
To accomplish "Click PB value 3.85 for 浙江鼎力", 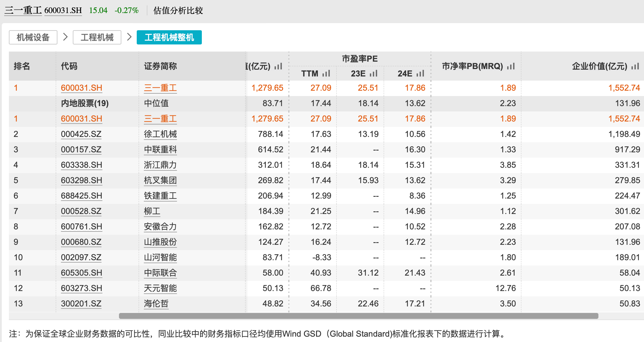I will 508,165.
